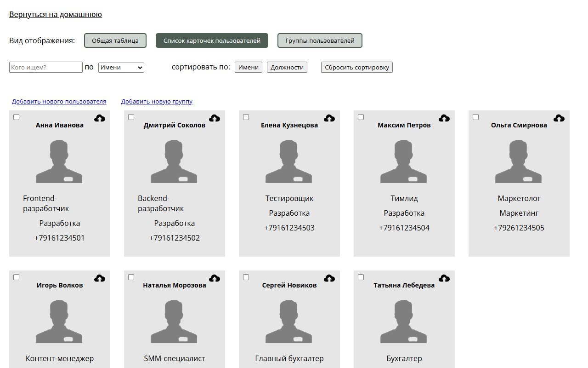Open Анна Иванова's avatar picture
The height and width of the screenshot is (368, 588).
point(59,161)
